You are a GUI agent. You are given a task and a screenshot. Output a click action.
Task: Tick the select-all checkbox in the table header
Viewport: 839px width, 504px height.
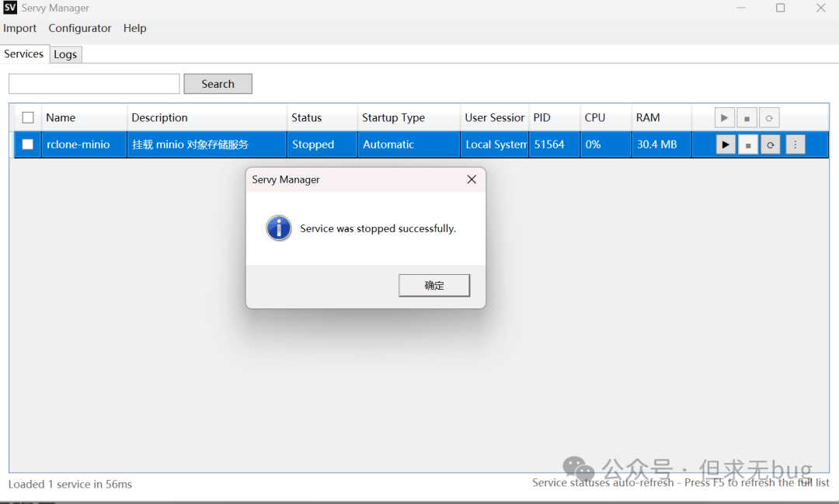[28, 118]
